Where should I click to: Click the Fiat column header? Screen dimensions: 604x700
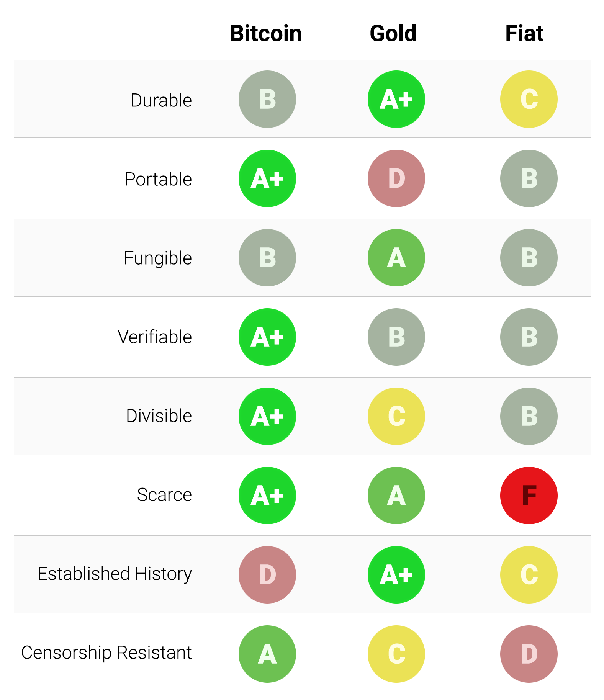tap(524, 33)
